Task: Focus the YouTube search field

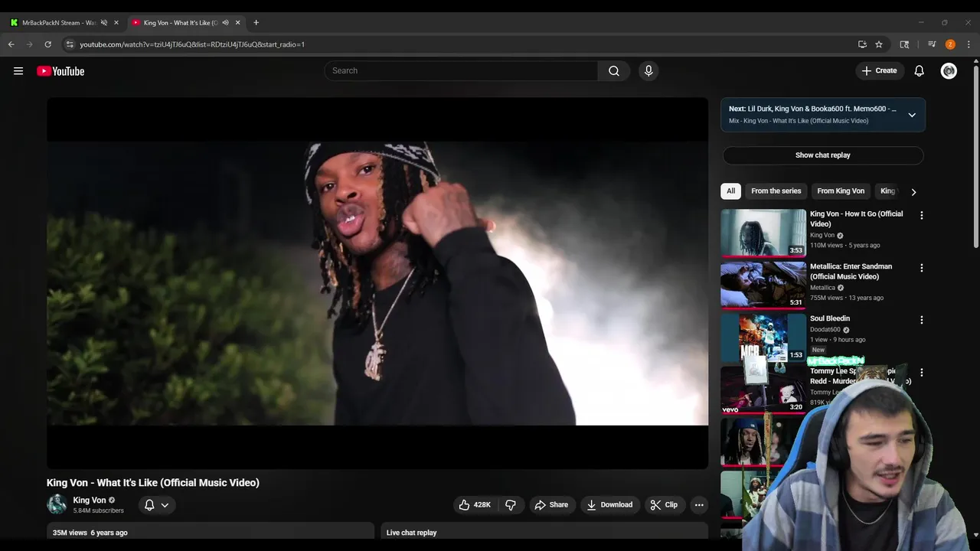Action: pos(461,70)
